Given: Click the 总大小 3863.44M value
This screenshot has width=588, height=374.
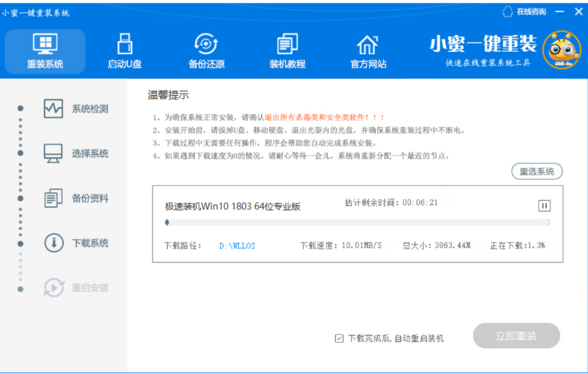Looking at the screenshot, I should click(x=452, y=246).
